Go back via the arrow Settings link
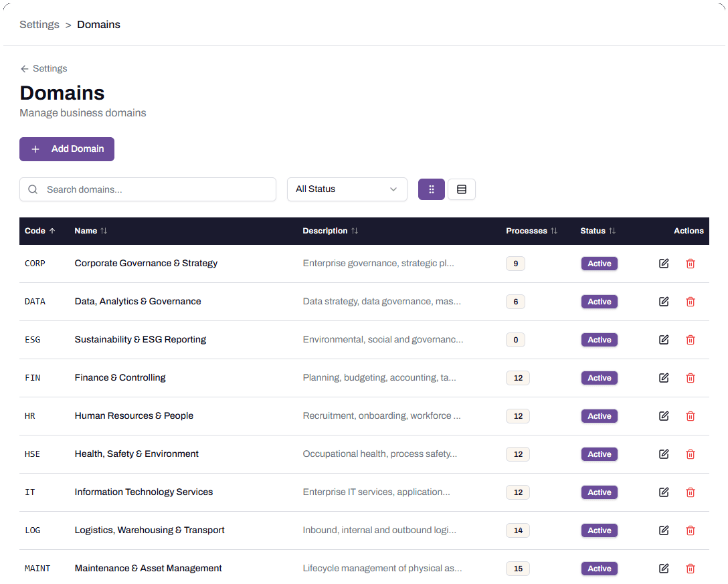Screen dimensions: 728x584 click(x=43, y=69)
